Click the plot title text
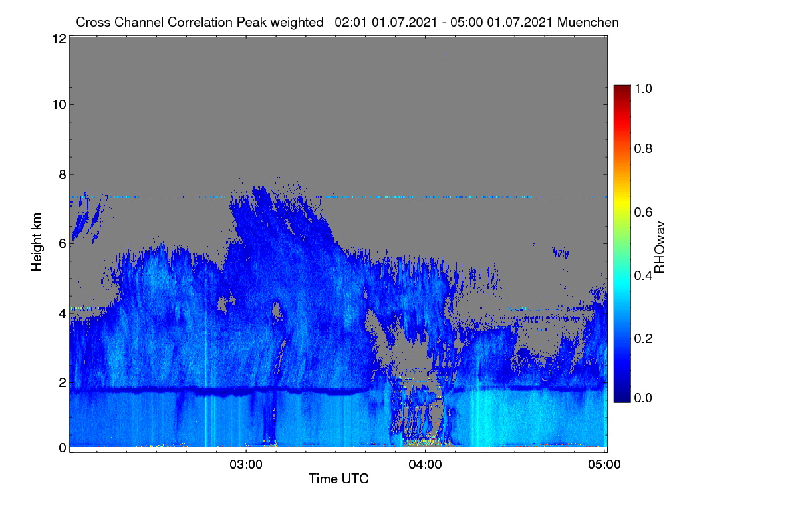 click(x=347, y=22)
